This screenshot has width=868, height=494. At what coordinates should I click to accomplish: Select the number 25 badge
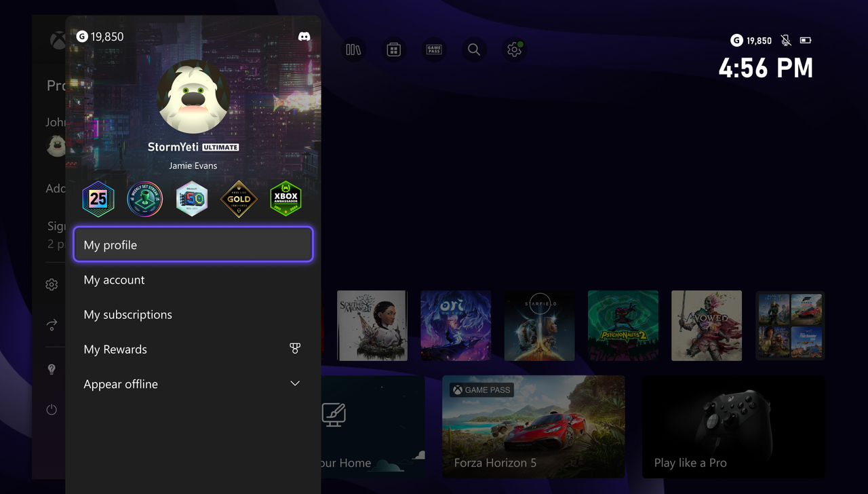(98, 199)
